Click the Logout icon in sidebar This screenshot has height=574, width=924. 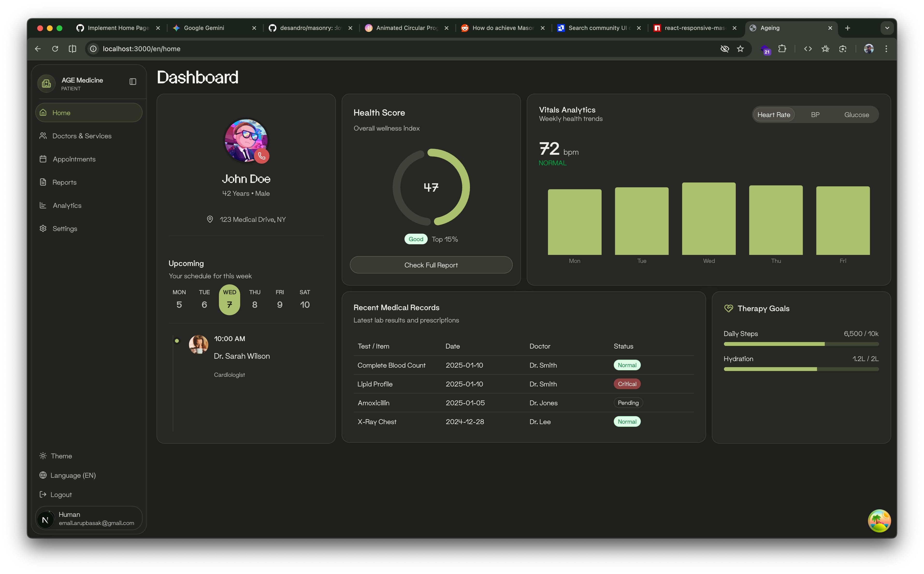(43, 494)
